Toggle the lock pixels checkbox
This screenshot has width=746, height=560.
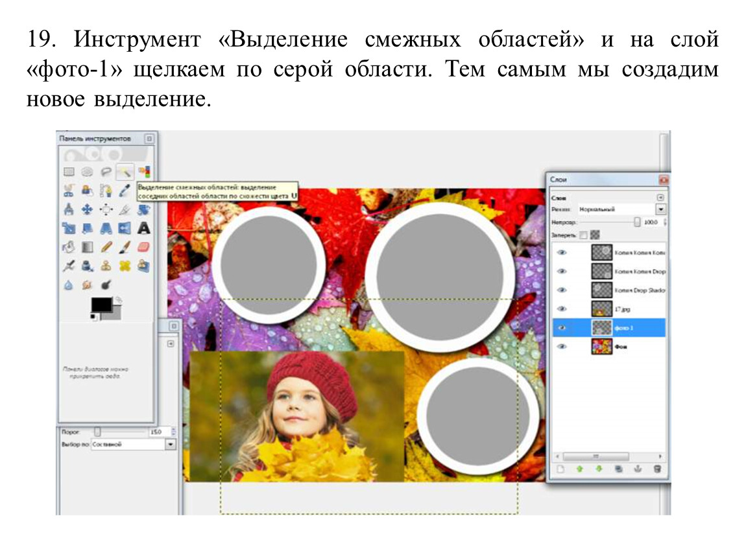click(x=583, y=235)
